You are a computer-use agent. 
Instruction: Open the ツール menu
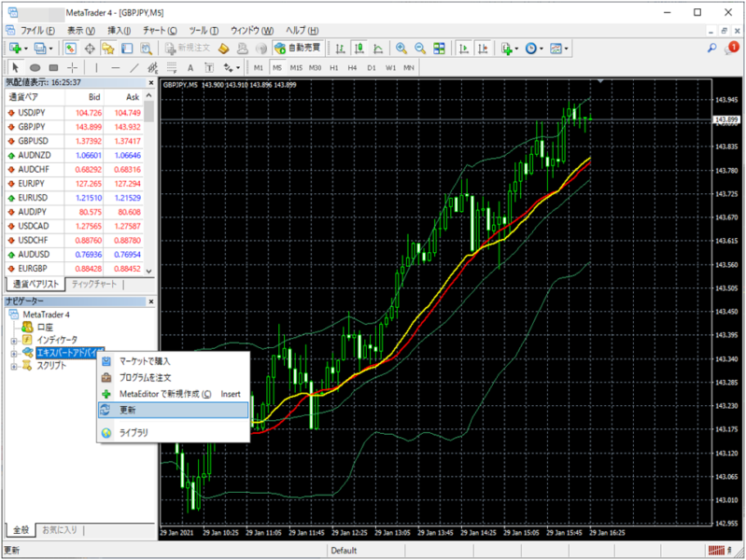pos(204,31)
